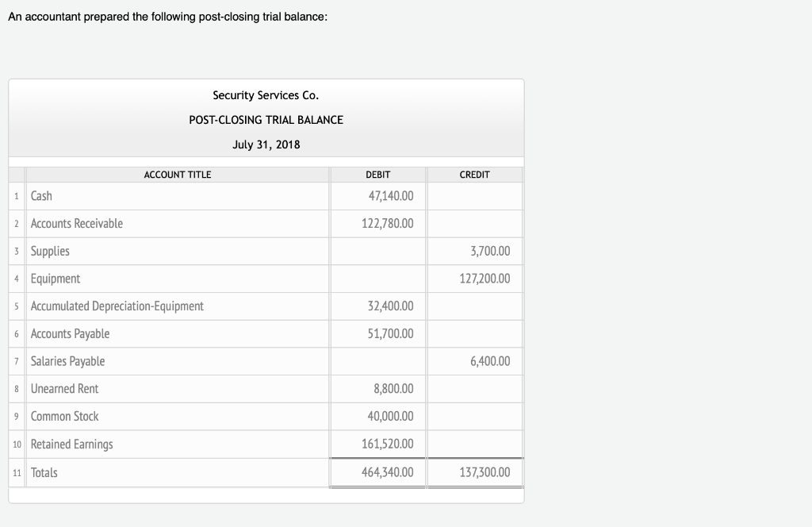Click the 47,140.00 debit value
The image size is (812, 527).
pos(391,196)
